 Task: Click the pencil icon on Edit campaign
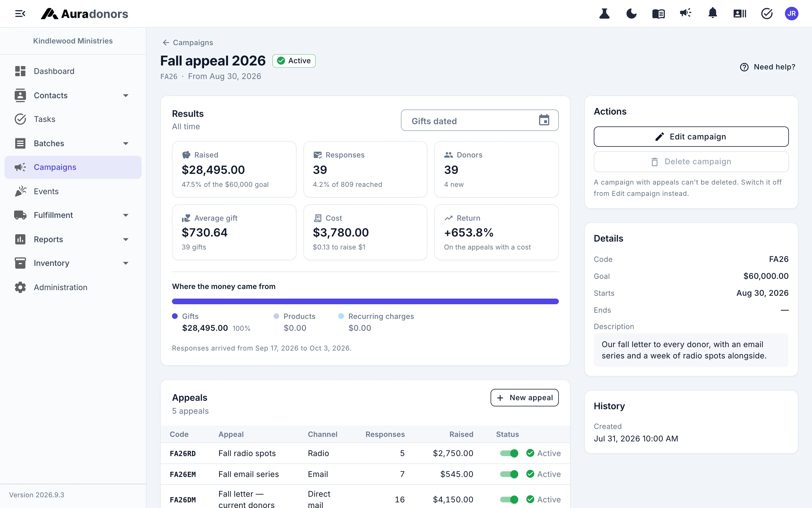point(660,137)
